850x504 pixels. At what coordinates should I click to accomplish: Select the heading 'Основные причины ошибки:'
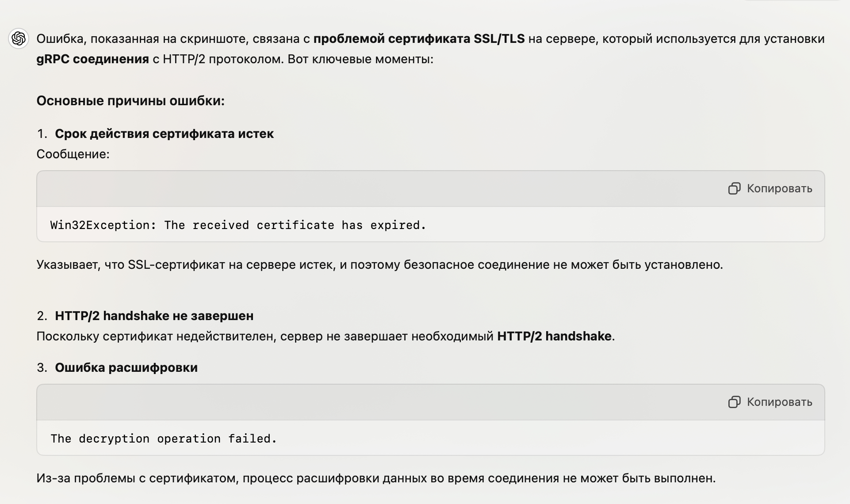pyautogui.click(x=130, y=101)
